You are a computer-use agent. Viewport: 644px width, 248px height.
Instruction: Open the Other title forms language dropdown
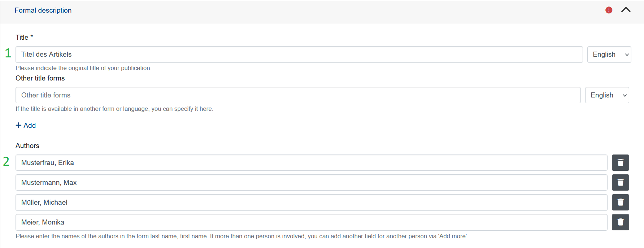pos(607,95)
